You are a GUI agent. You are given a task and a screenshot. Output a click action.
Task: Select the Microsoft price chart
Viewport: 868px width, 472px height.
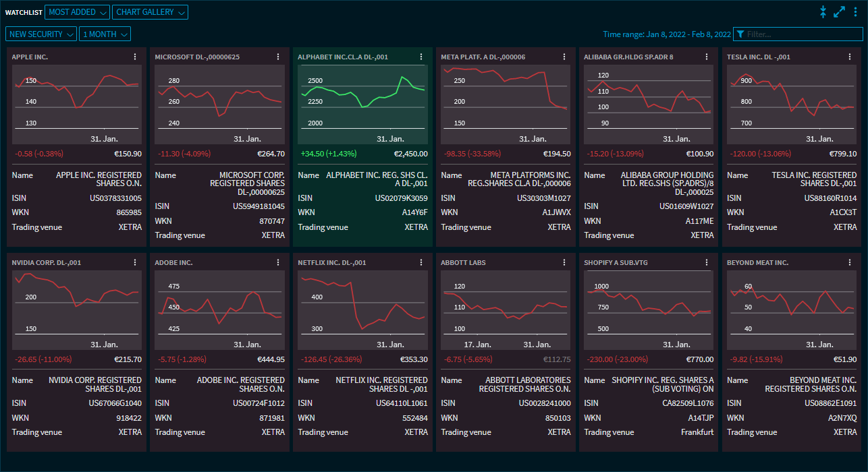coord(219,104)
